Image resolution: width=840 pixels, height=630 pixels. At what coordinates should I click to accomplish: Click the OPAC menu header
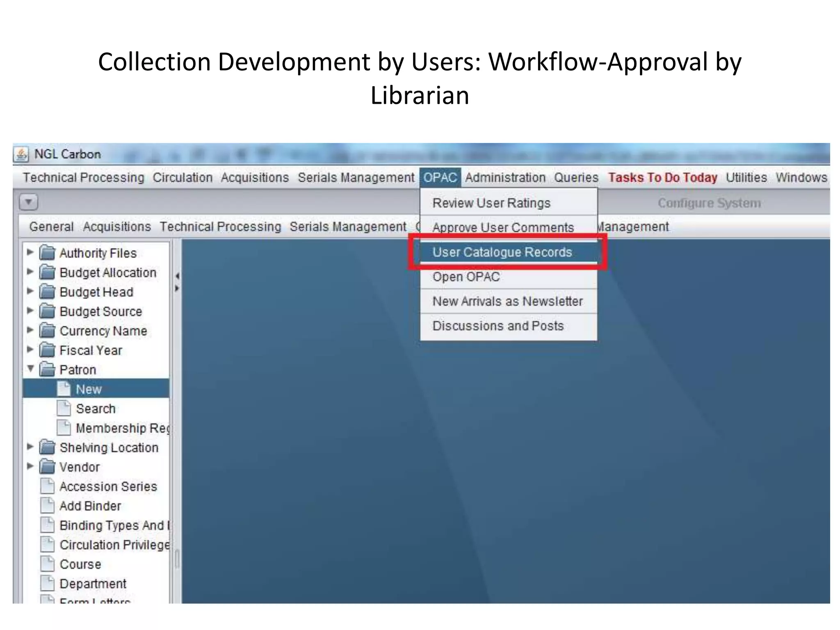[x=440, y=178]
